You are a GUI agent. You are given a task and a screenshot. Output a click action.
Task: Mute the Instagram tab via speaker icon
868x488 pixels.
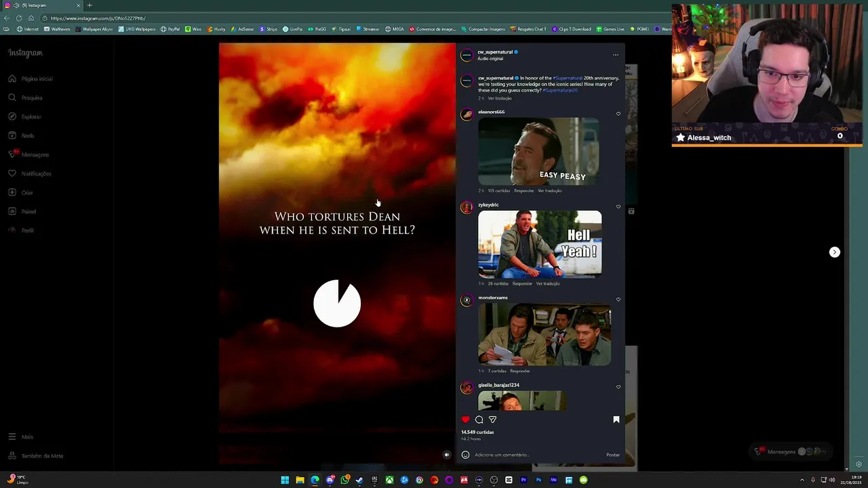tap(16, 5)
